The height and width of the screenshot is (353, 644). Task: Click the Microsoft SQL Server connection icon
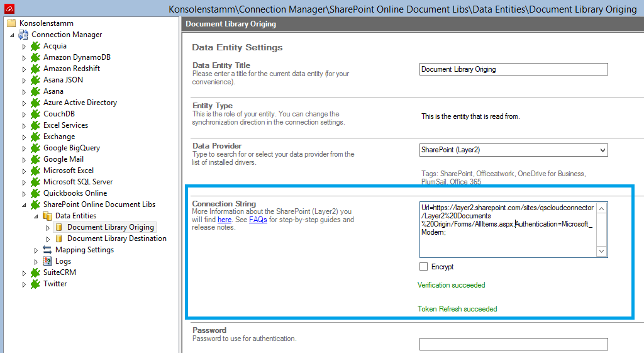(x=35, y=182)
